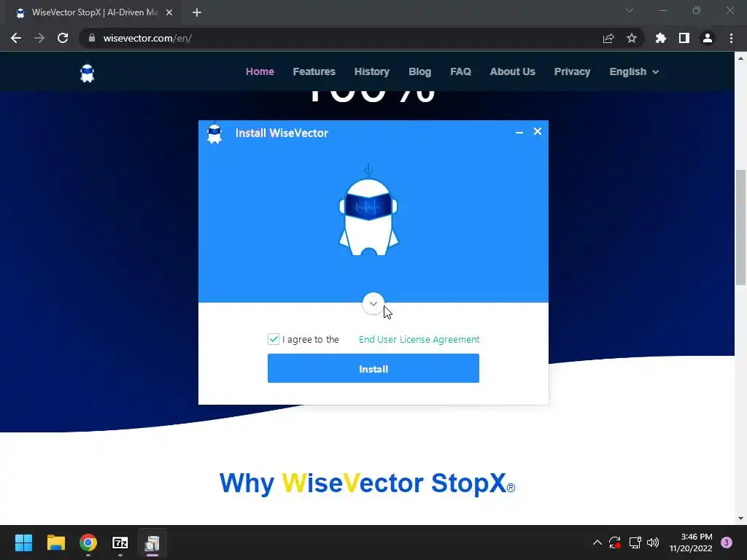Show hidden tray icons
747x560 pixels.
coord(597,542)
